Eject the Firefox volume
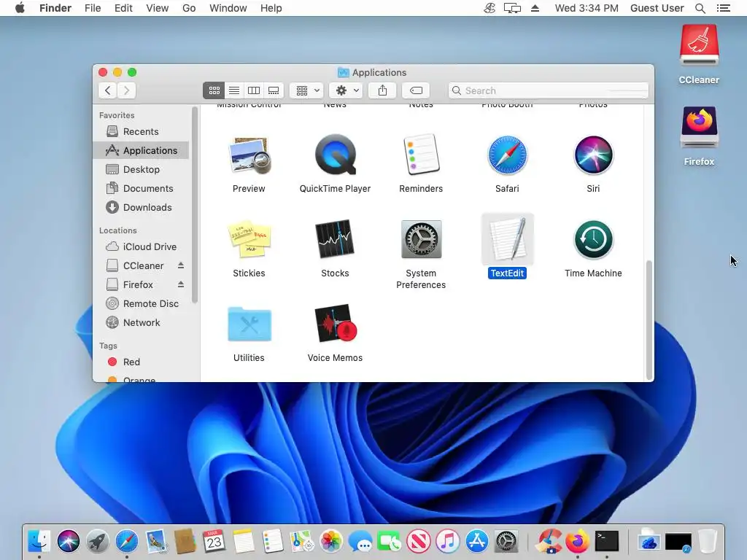Image resolution: width=747 pixels, height=560 pixels. tap(181, 284)
